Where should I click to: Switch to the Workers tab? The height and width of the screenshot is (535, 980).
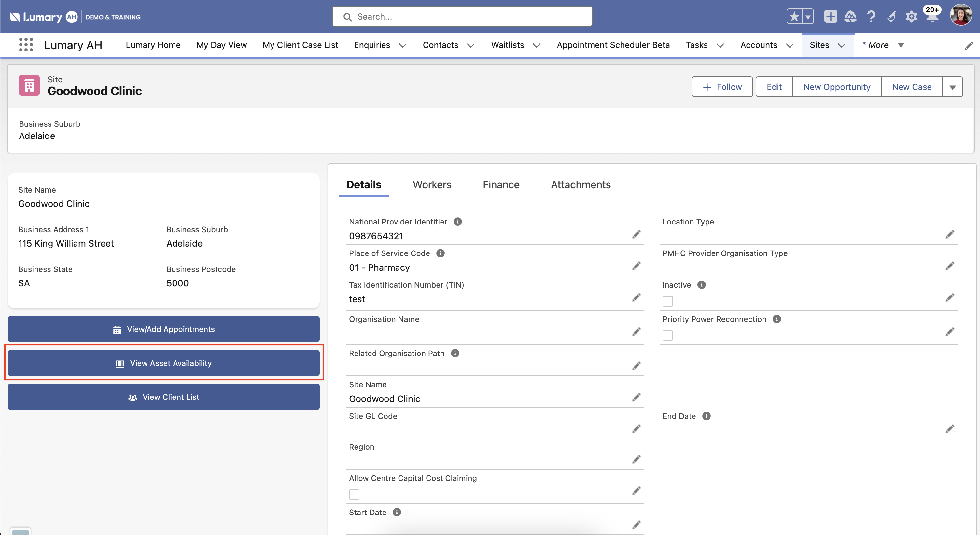pyautogui.click(x=432, y=185)
